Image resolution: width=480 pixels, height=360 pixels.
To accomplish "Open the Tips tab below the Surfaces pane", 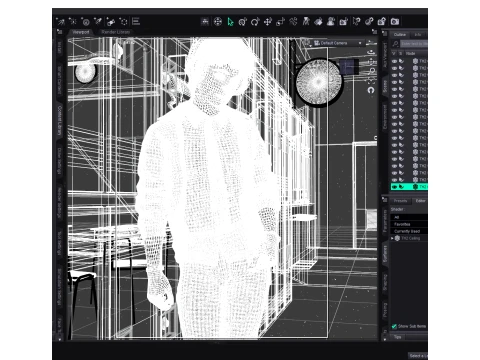I will tap(397, 337).
